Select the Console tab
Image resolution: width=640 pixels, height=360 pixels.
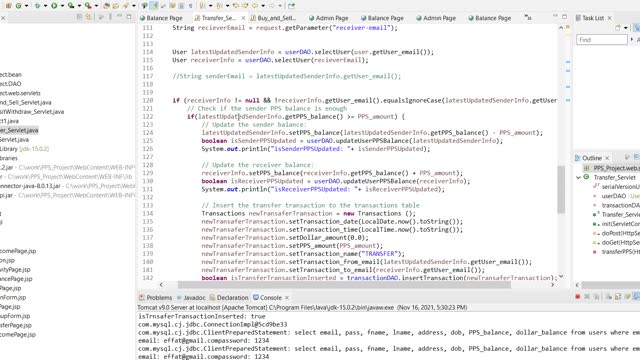pyautogui.click(x=267, y=298)
